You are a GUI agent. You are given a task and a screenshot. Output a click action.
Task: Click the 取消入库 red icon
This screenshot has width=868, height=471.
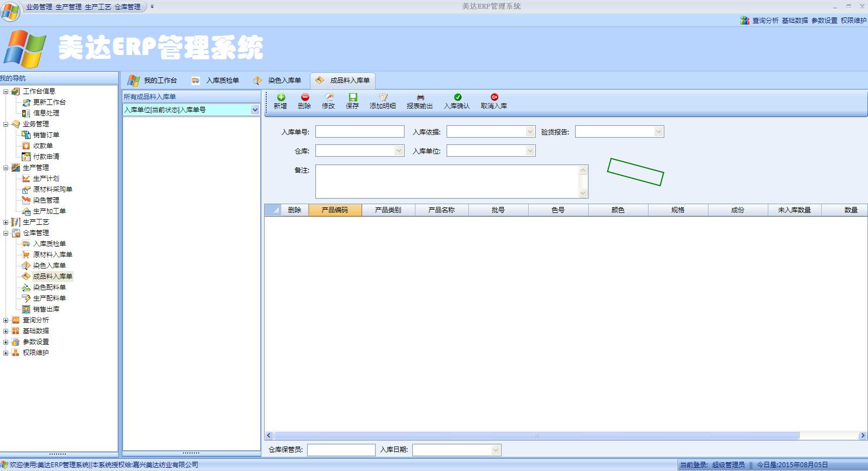pyautogui.click(x=494, y=97)
